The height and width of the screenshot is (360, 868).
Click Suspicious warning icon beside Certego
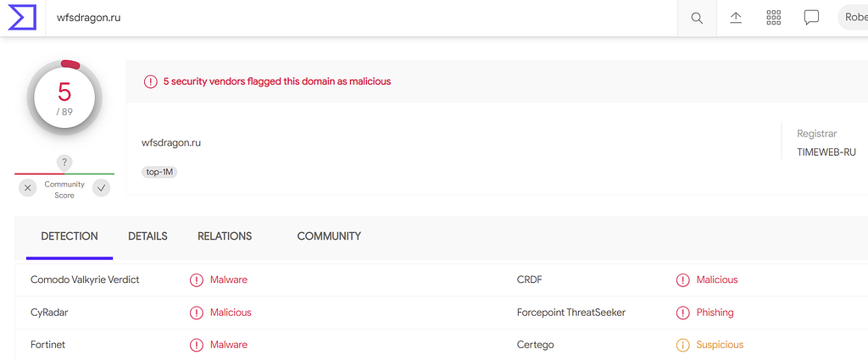(x=682, y=345)
